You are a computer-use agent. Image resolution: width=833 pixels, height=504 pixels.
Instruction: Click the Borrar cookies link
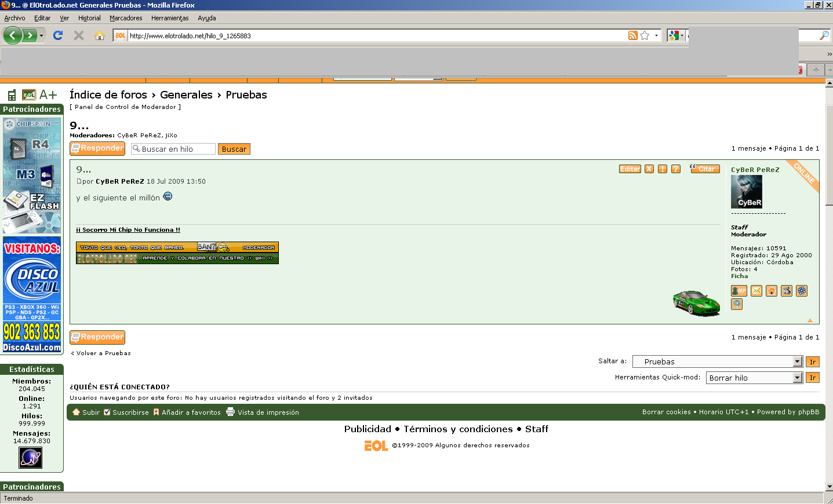click(667, 412)
